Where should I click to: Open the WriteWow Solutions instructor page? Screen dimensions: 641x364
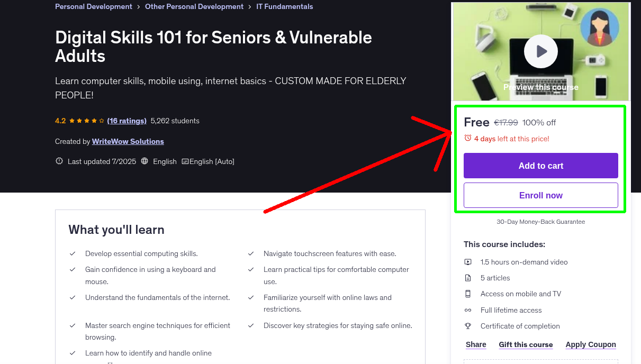click(128, 141)
